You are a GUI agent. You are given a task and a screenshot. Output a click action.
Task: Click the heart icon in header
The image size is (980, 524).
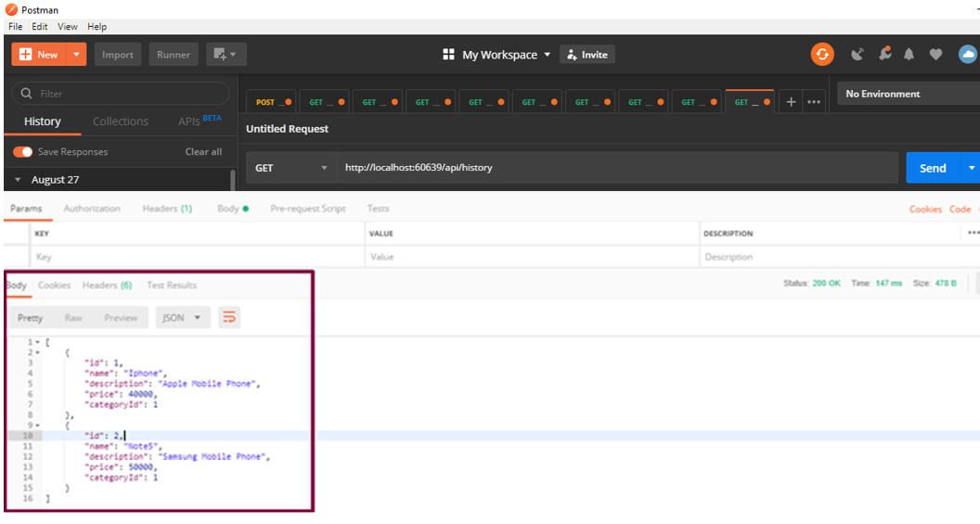click(x=935, y=55)
